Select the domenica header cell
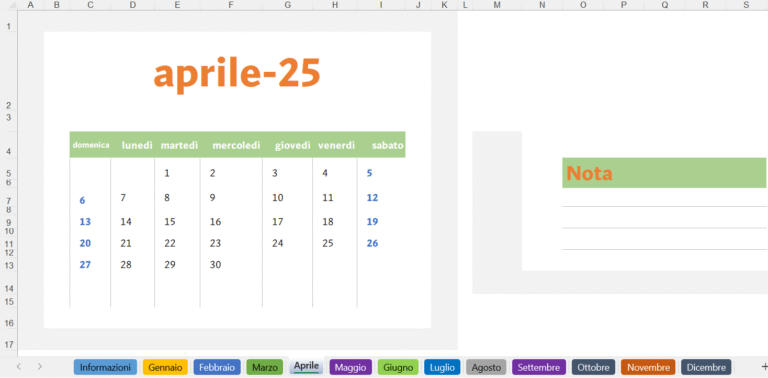 click(x=91, y=145)
